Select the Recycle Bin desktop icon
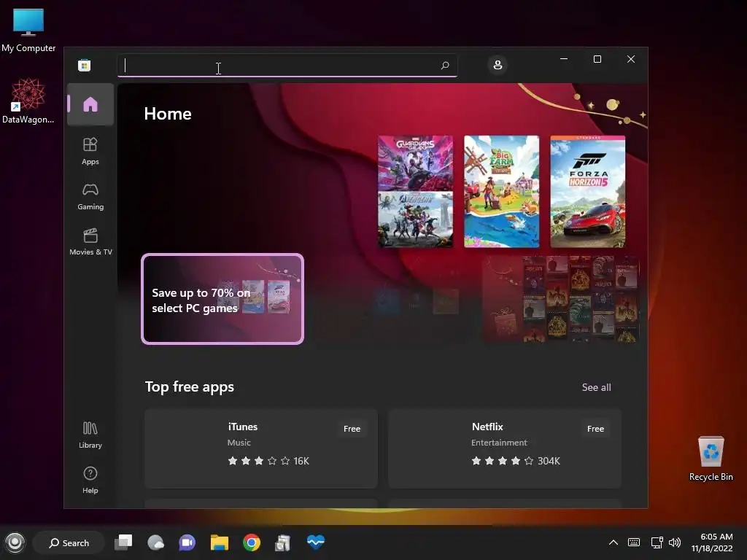The image size is (747, 560). pos(711,459)
